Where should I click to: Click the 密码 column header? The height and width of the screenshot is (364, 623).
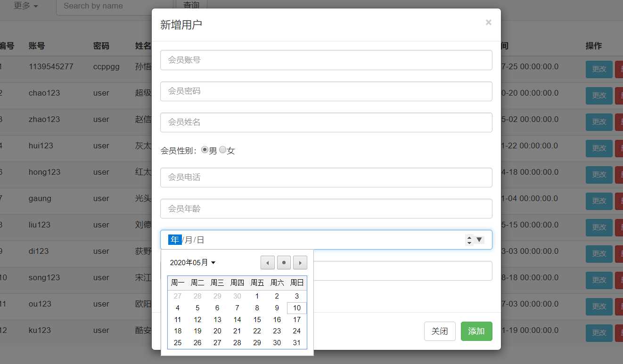coord(101,46)
